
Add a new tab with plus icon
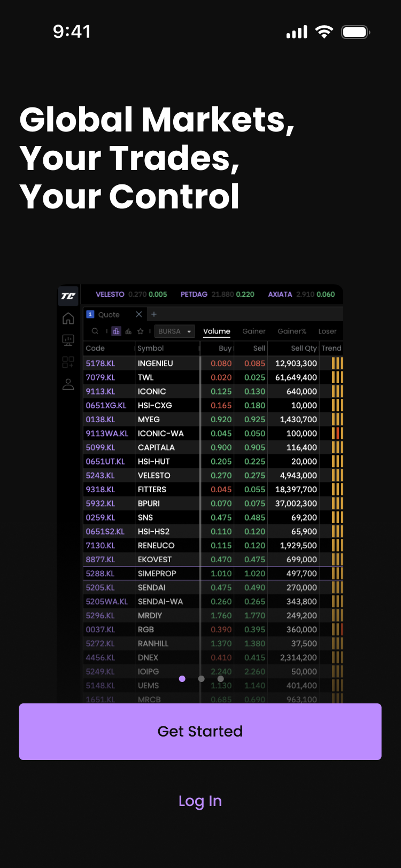pyautogui.click(x=154, y=314)
